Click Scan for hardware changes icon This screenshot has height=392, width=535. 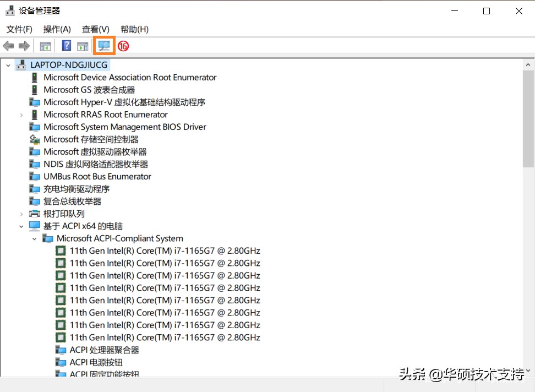point(104,45)
